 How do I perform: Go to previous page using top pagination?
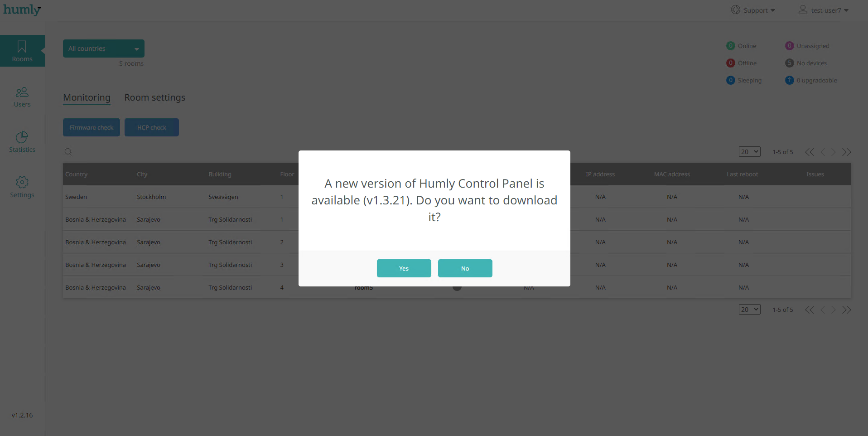[x=823, y=152]
